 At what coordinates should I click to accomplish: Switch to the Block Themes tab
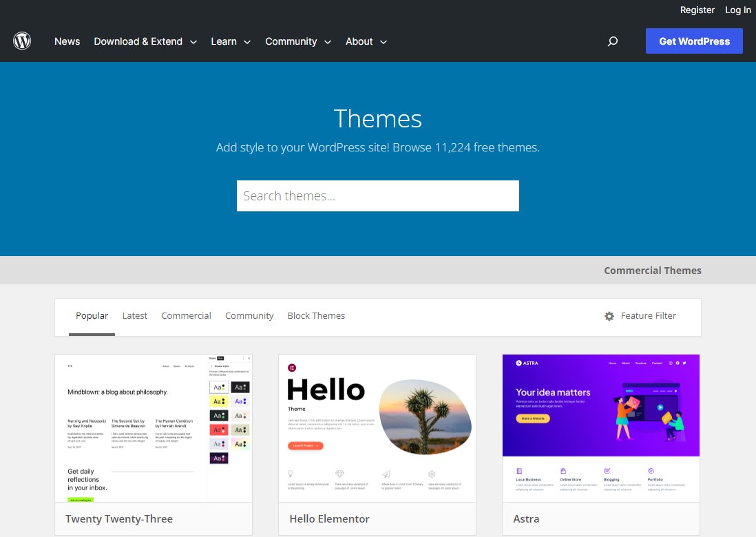316,316
